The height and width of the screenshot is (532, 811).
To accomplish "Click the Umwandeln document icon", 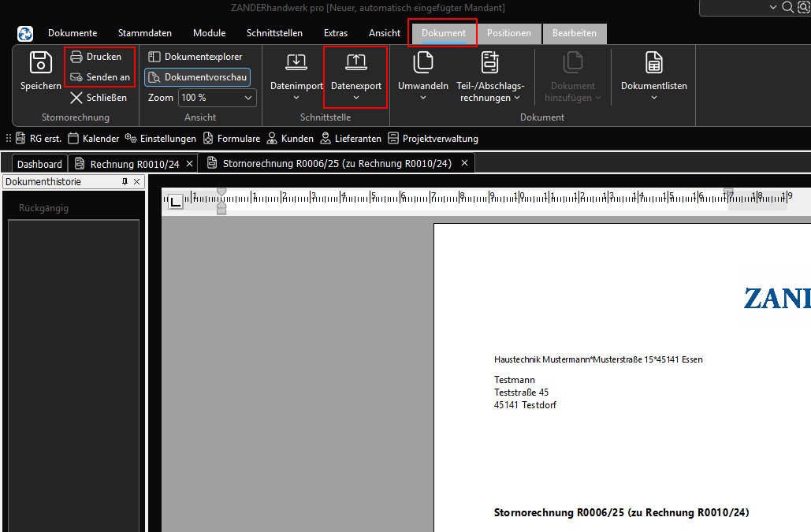I will [x=423, y=63].
